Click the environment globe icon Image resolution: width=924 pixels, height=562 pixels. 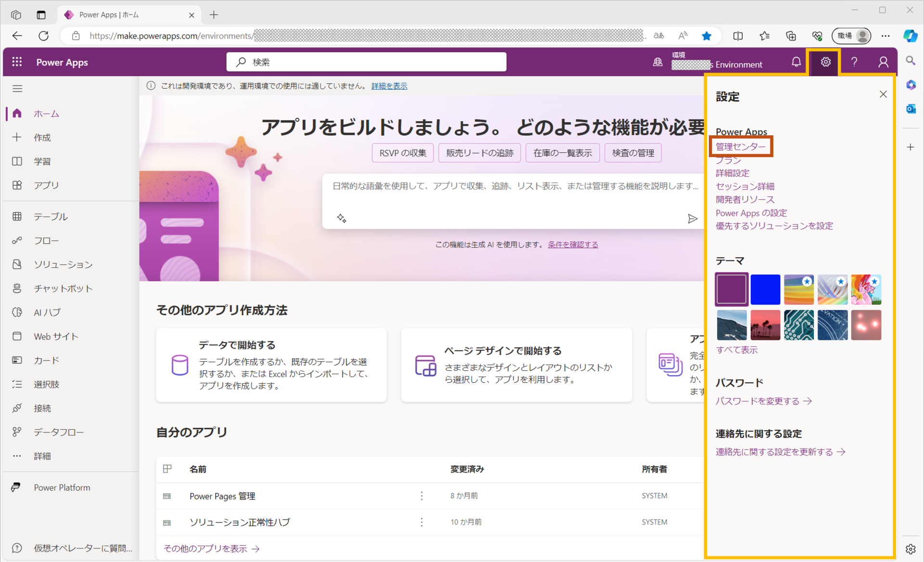[x=657, y=62]
